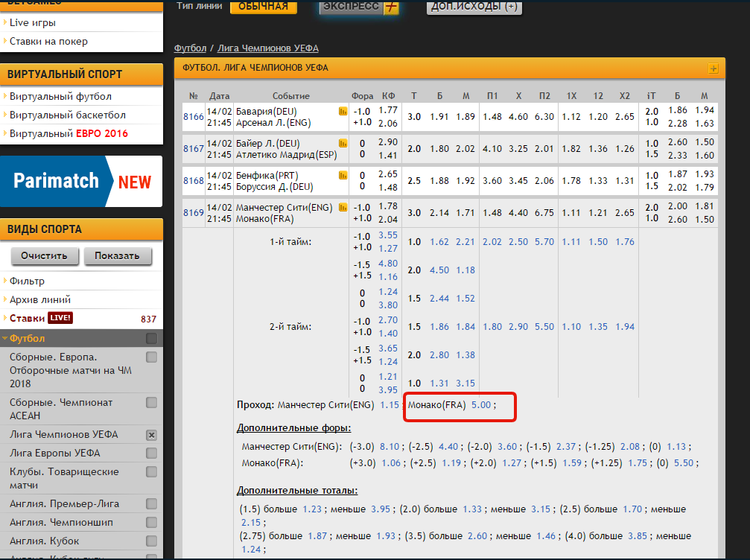Viewport: 750px width, 560px height.
Task: Toggle ДОП.ИСХОДЫ (+) button
Action: coord(474,7)
